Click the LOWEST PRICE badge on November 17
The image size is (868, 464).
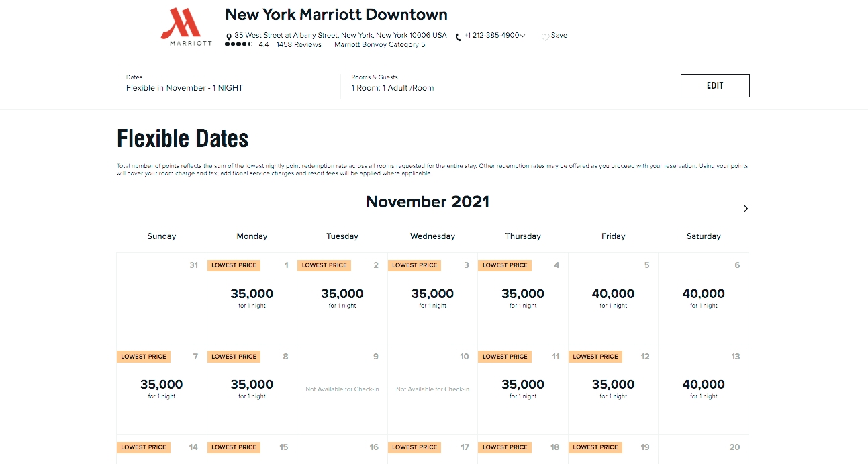pos(414,447)
